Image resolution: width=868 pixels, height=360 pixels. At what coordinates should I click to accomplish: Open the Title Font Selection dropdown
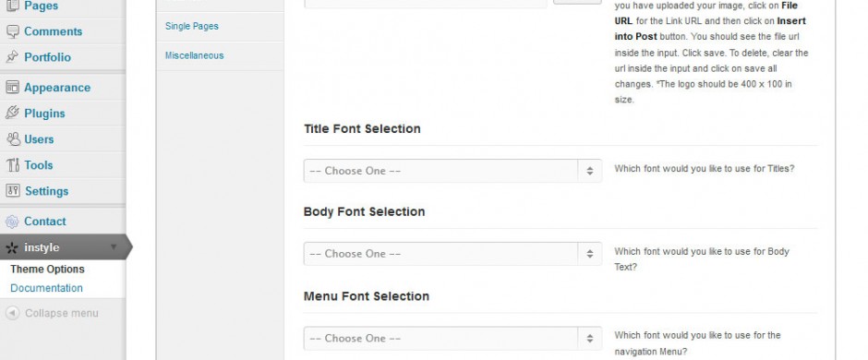pos(452,171)
